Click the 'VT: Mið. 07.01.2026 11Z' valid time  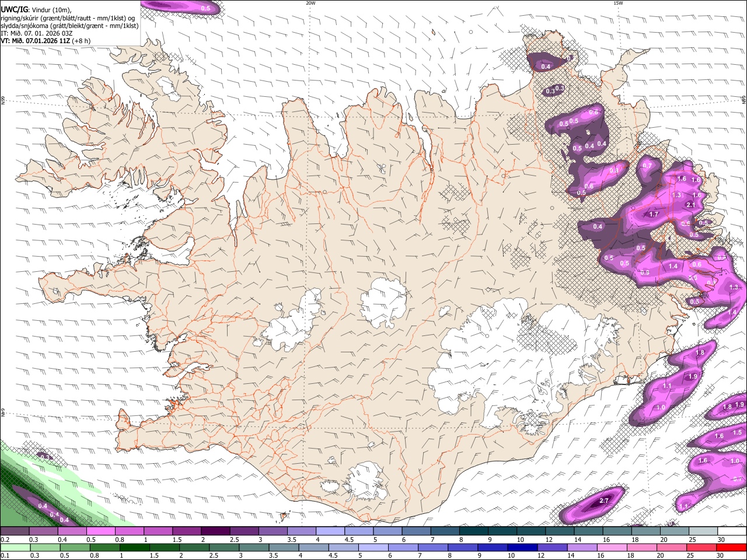35,41
